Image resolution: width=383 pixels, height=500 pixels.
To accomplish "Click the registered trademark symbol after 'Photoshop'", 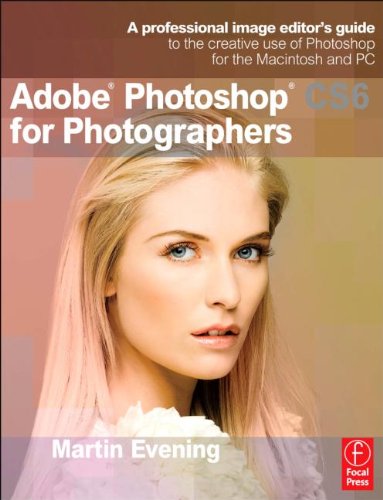I will (292, 88).
